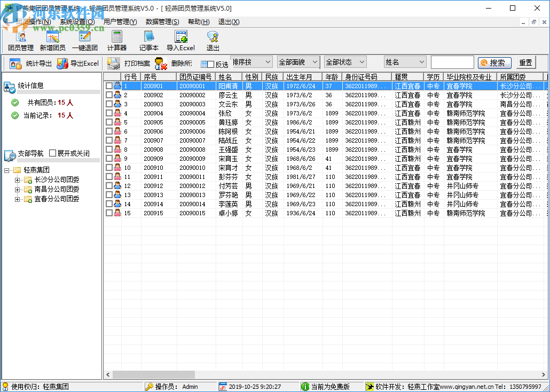Toggle the 反选 checkbox
The width and height of the screenshot is (550, 392).
click(210, 64)
